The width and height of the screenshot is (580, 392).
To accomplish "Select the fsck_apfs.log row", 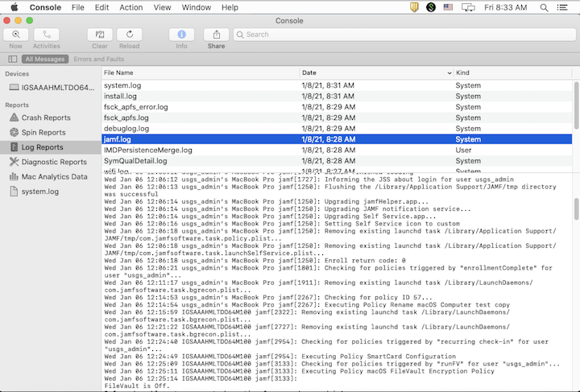I will pyautogui.click(x=337, y=118).
